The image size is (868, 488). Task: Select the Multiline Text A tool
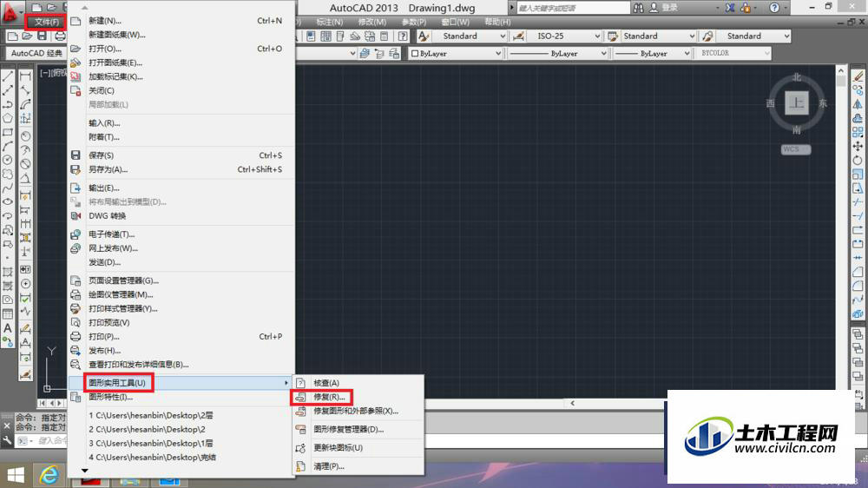click(8, 328)
